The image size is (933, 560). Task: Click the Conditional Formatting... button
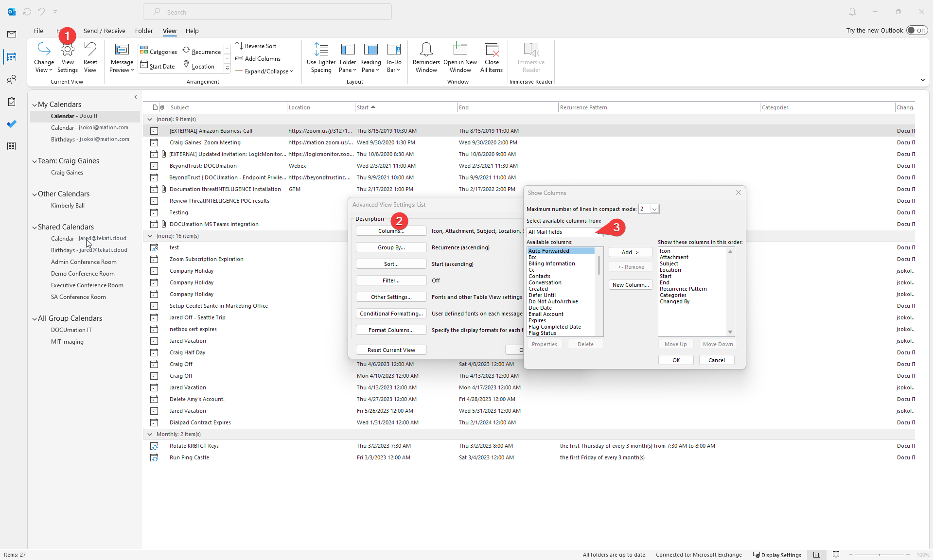(x=391, y=314)
